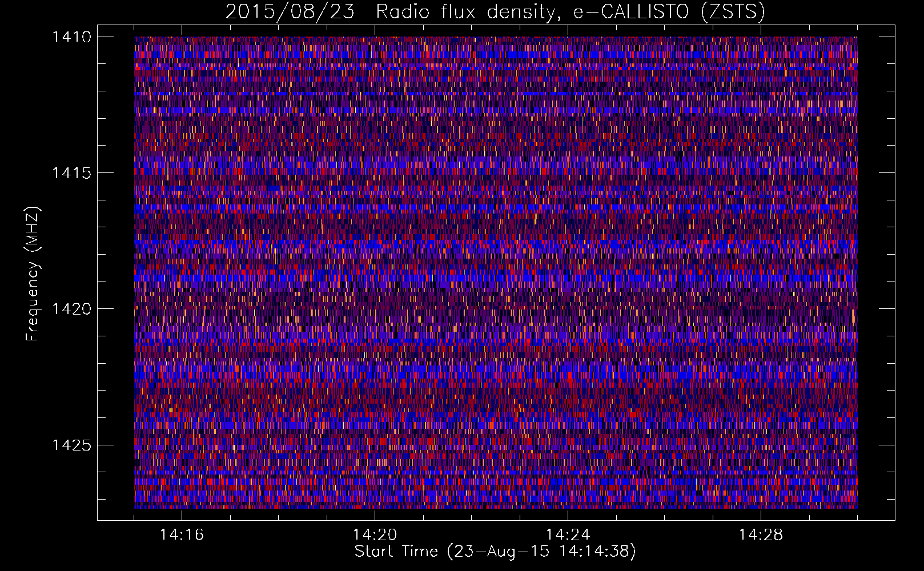Screen dimensions: 924x571
Task: Click the 1415 frequency tick label
Action: (71, 173)
